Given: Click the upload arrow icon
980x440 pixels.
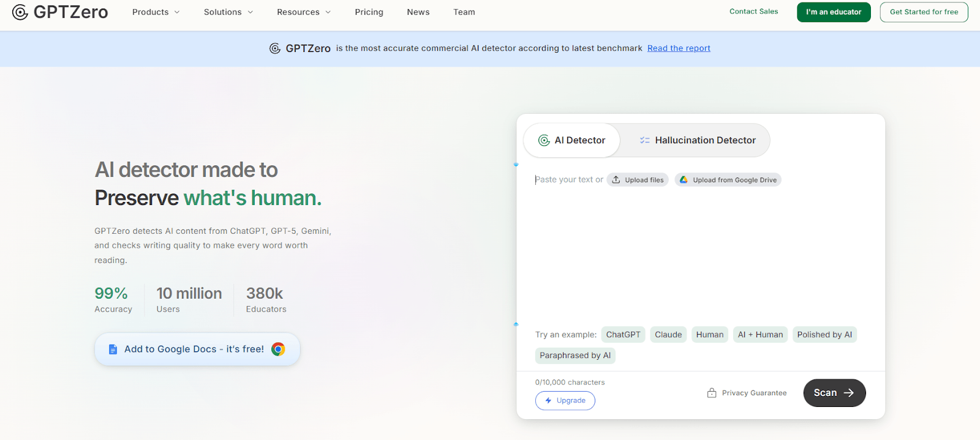Looking at the screenshot, I should click(x=616, y=180).
